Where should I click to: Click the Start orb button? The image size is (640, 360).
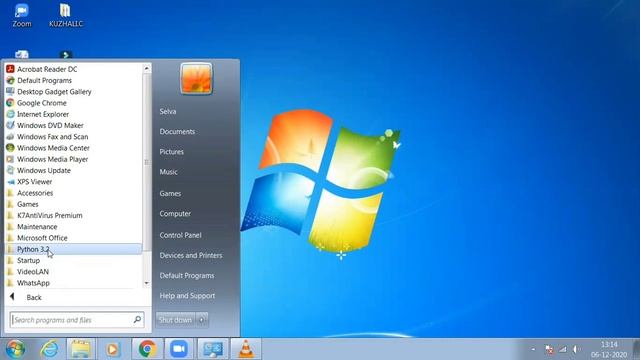click(16, 349)
